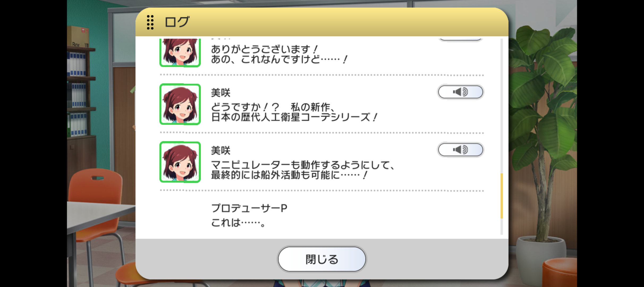Play voice for the マニピュレーター line
This screenshot has height=287, width=644.
[460, 150]
